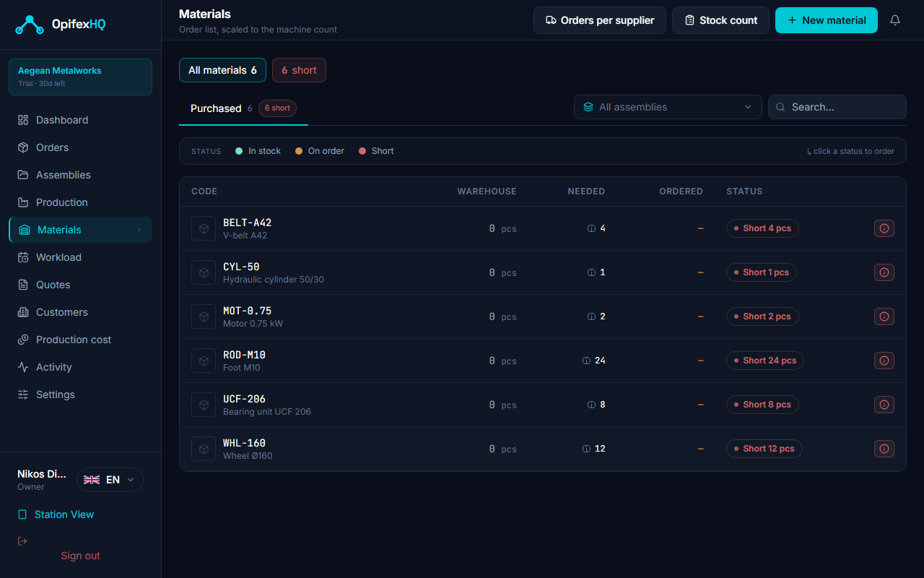This screenshot has width=924, height=578.
Task: Click the Short 12 pcs status badge
Action: [764, 449]
